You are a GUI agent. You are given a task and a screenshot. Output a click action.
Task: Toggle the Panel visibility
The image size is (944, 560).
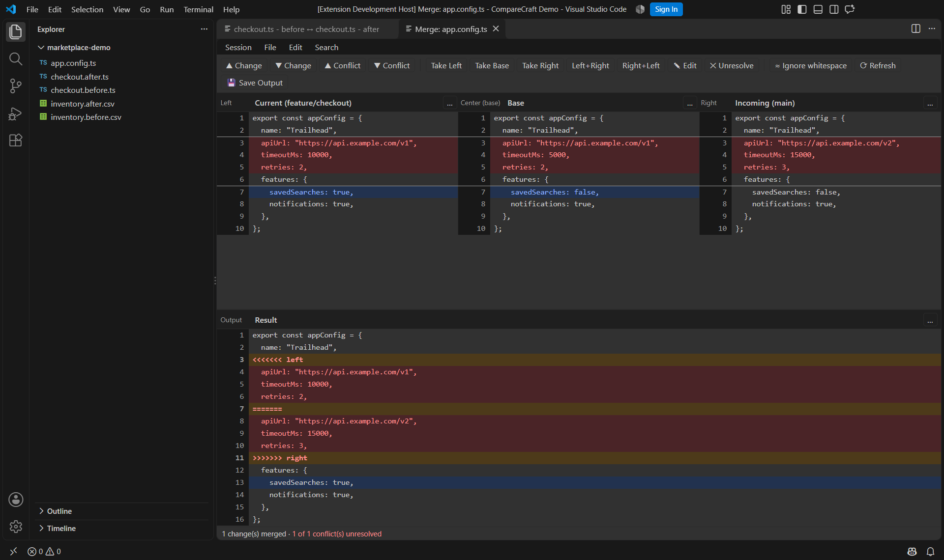(x=818, y=9)
